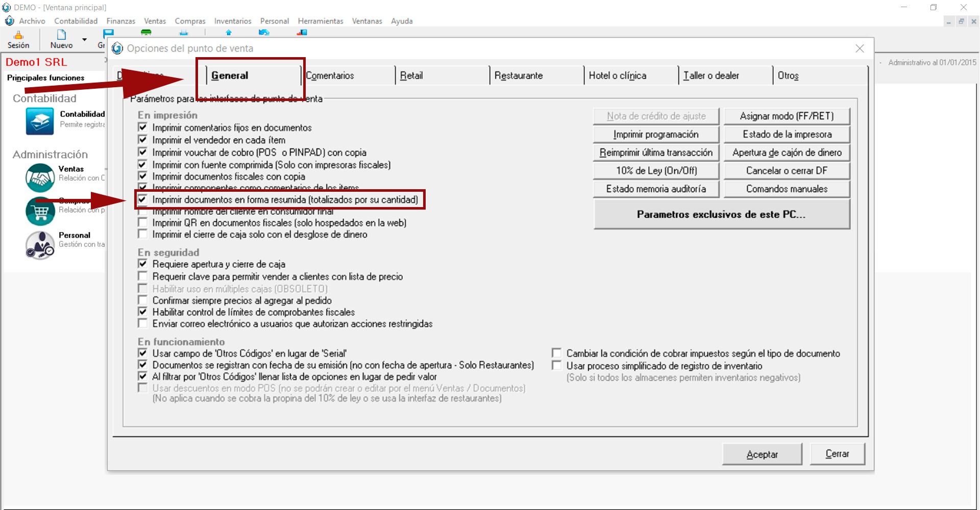This screenshot has height=510, width=980.
Task: Click the blue up arrow toolbar icon
Action: pos(229,33)
